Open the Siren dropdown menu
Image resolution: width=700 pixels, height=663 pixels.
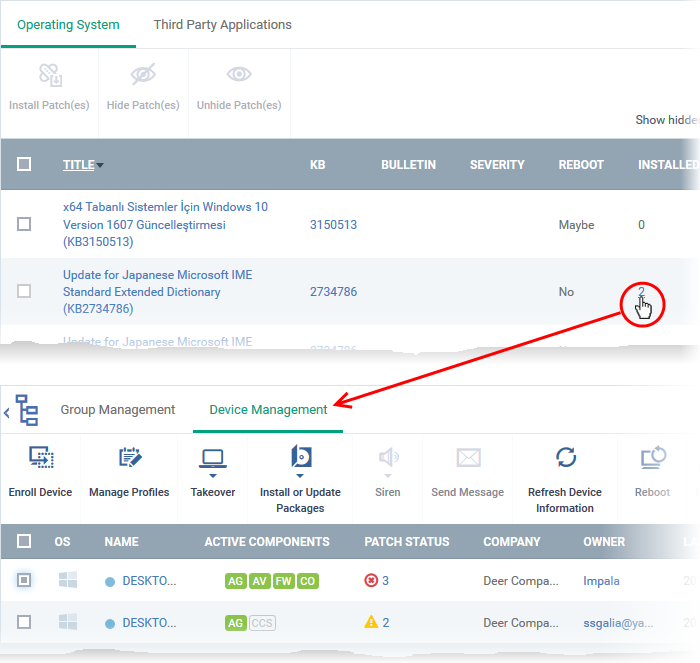pyautogui.click(x=388, y=465)
